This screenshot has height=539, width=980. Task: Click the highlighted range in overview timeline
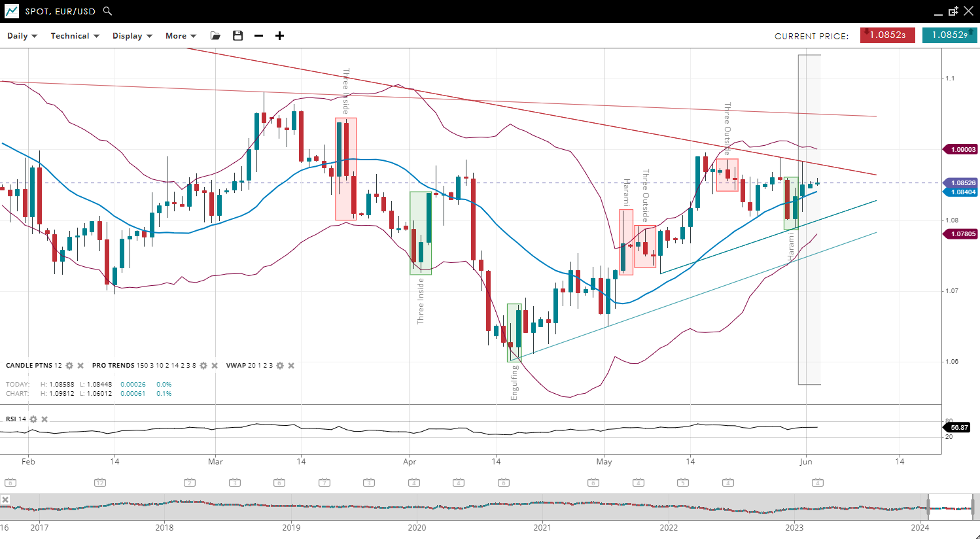[951, 508]
